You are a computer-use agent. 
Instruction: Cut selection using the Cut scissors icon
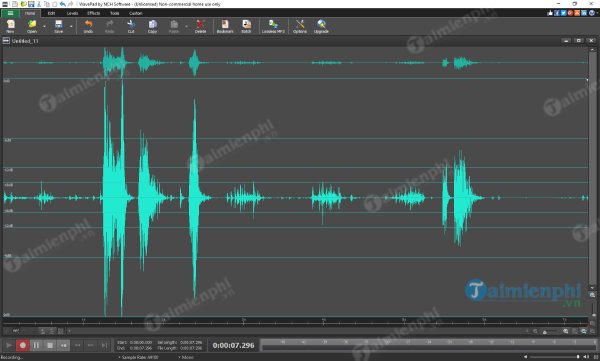(x=131, y=26)
